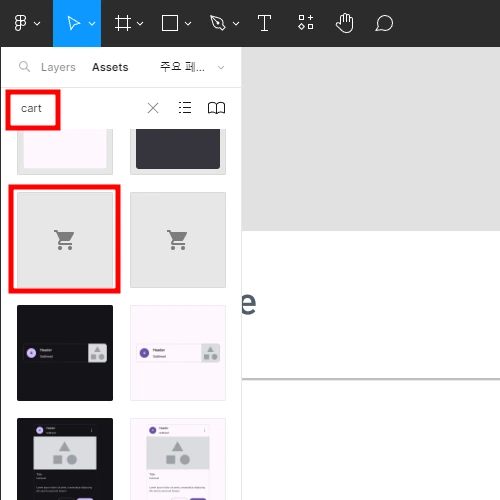Select the dark horizontal card component

click(x=65, y=353)
